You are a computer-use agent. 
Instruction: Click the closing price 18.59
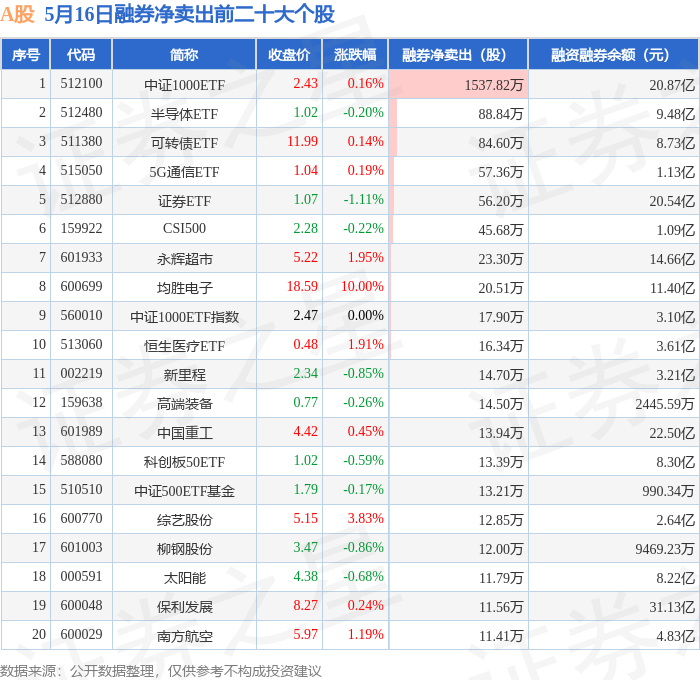(x=302, y=287)
